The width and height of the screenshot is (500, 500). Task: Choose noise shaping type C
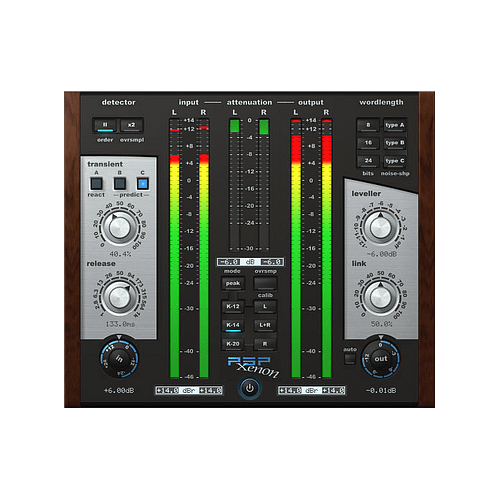[395, 161]
